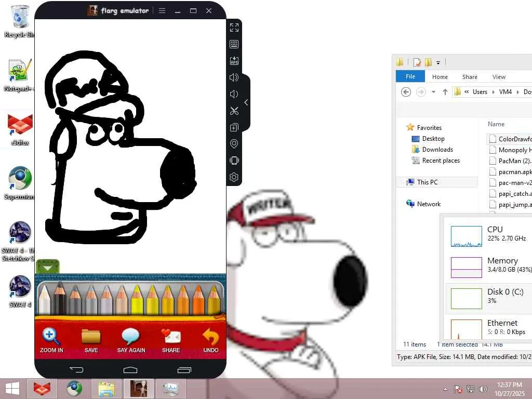This screenshot has width=532, height=399.
Task: Select the papi_jump file
Action: tap(510, 205)
